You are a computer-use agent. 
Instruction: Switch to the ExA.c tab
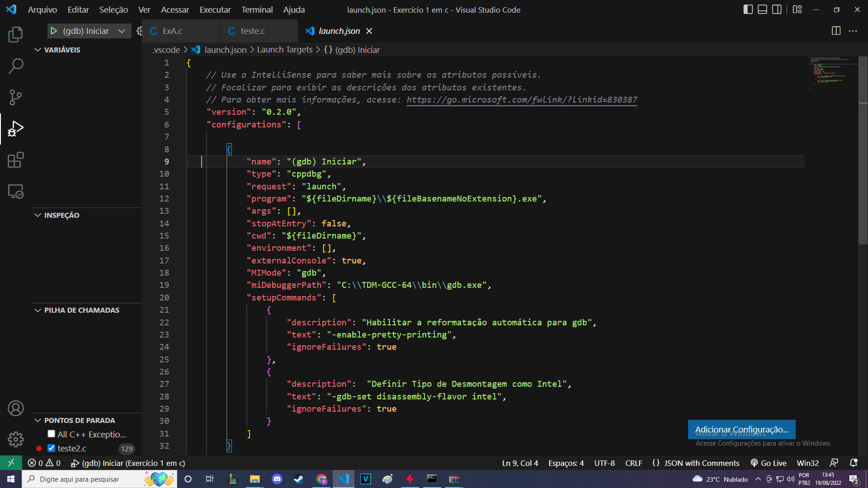pyautogui.click(x=181, y=31)
